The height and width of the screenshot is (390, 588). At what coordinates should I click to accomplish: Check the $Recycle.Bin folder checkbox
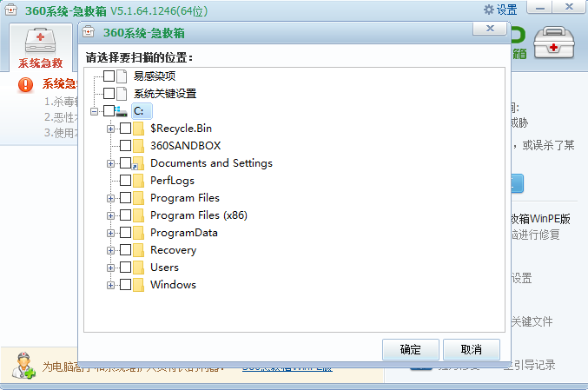(126, 129)
